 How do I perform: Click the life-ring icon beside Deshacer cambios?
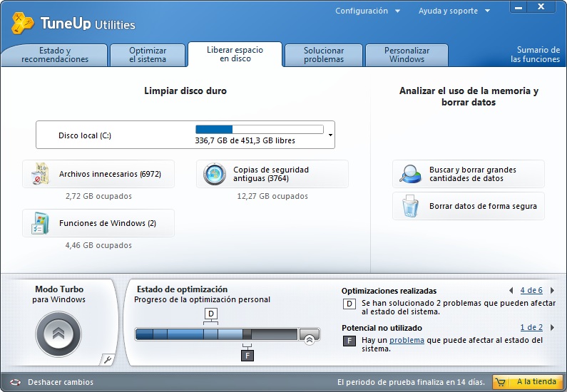[15, 382]
